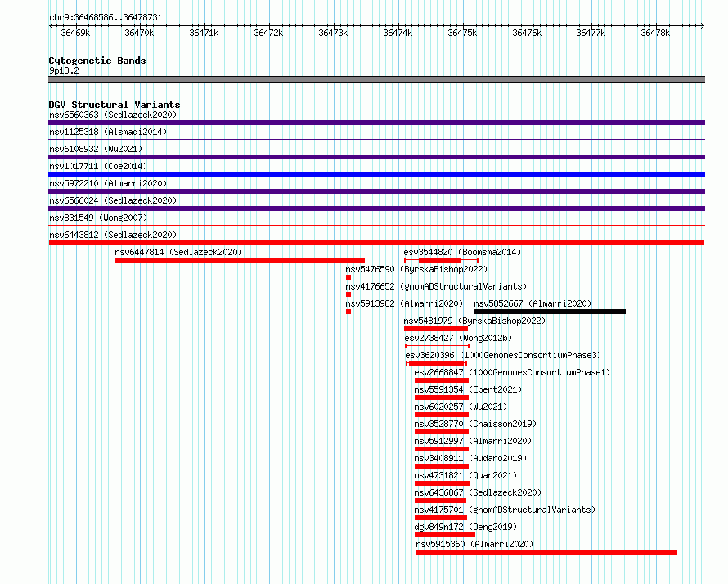Click the long red nsv5915360 (Almarri2020) bar
Image resolution: width=728 pixels, height=584 pixels.
(x=546, y=552)
